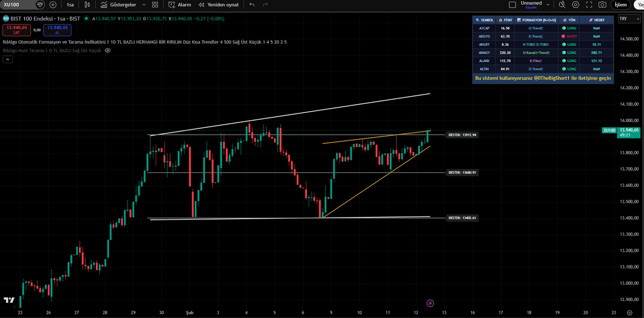Click the K:TOBO O:TOBO formation cell

536,45
